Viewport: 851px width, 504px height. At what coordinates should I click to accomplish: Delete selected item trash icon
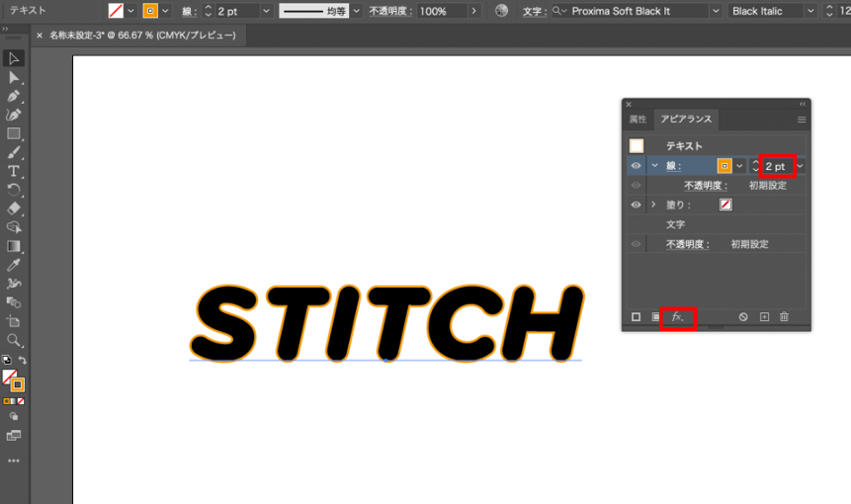[784, 317]
